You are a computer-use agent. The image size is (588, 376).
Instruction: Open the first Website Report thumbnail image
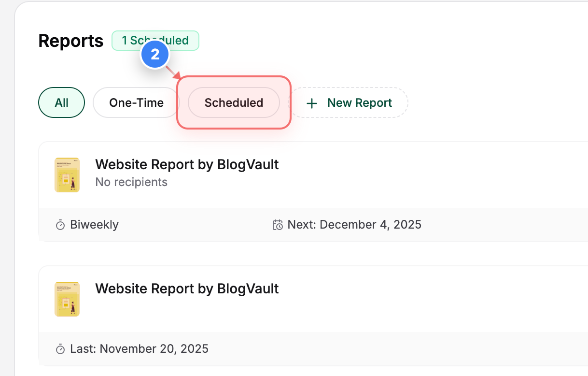point(67,175)
